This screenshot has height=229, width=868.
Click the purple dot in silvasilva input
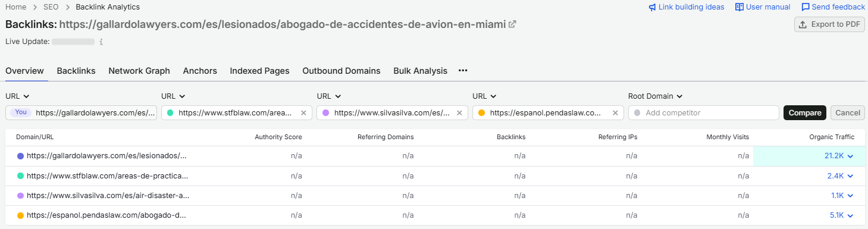click(325, 112)
